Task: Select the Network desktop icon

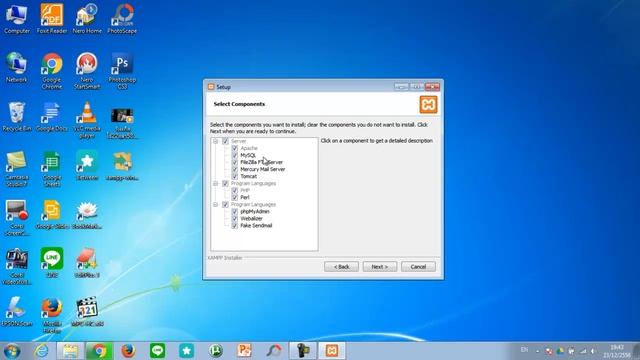Action: 17,68
